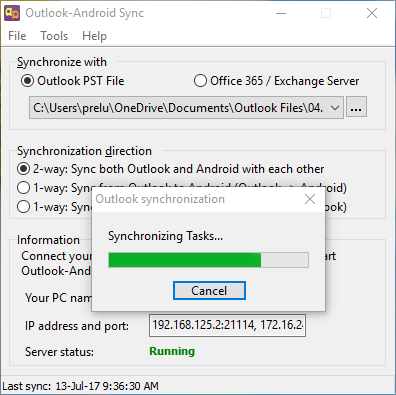This screenshot has width=396, height=395.
Task: Open the File menu
Action: coord(17,36)
